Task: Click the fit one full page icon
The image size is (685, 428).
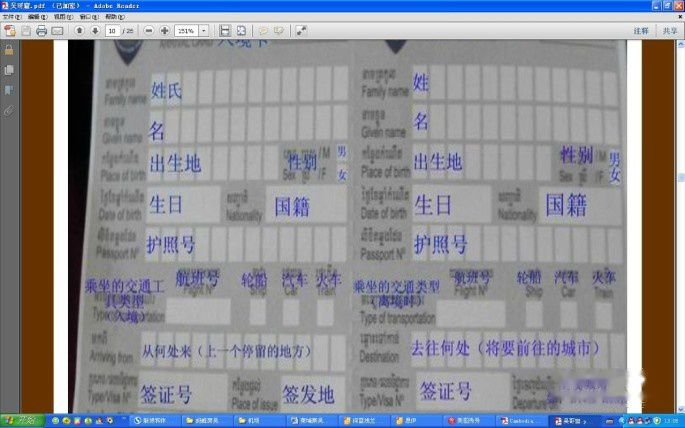Action: tap(241, 31)
